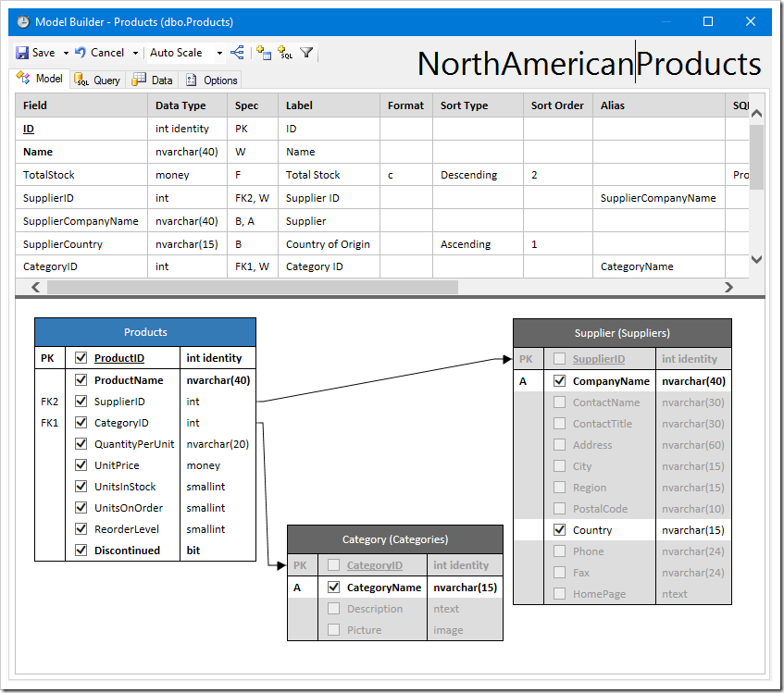Screen dimensions: 784x693
Task: Maximize the Model Builder window
Action: pos(708,21)
